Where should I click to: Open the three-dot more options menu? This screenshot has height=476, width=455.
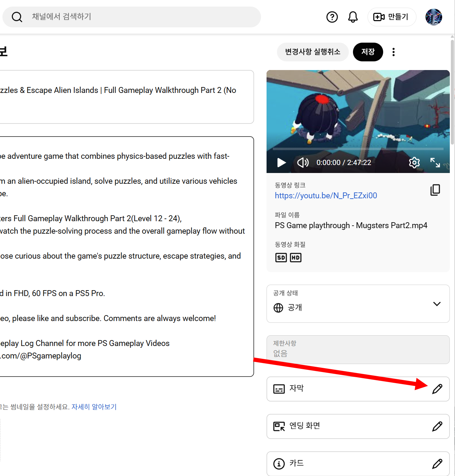click(x=394, y=52)
